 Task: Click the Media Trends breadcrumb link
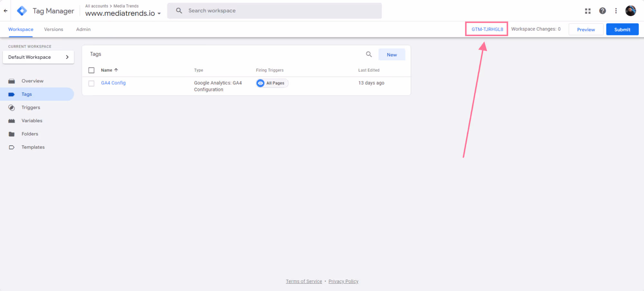coord(126,6)
